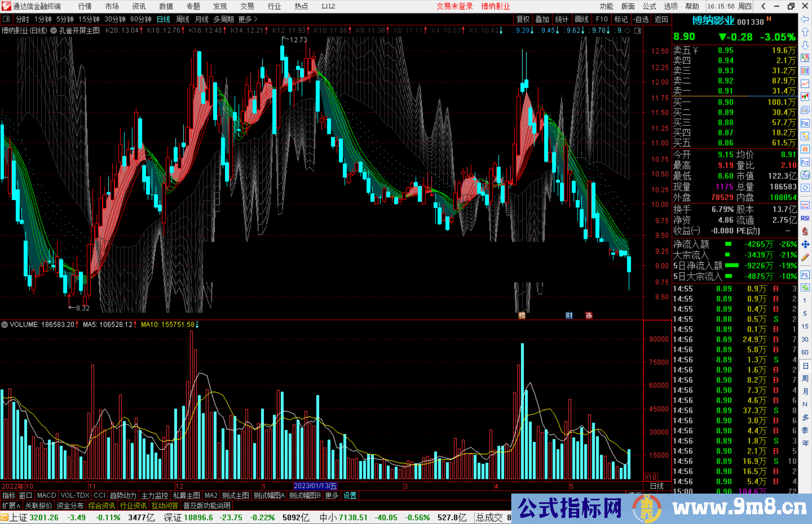The height and width of the screenshot is (524, 812).
Task: Click the formula f(x) sidebar icon
Action: 805,175
